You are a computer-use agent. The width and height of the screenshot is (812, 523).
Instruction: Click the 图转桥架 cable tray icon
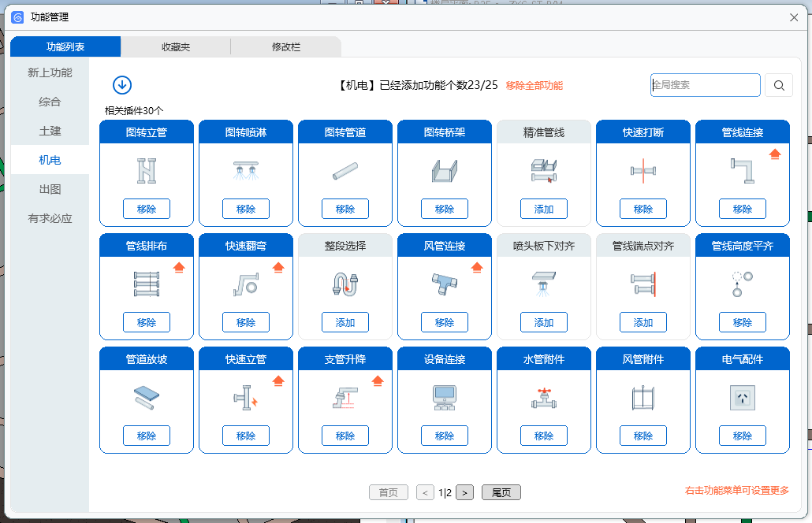[x=444, y=171]
